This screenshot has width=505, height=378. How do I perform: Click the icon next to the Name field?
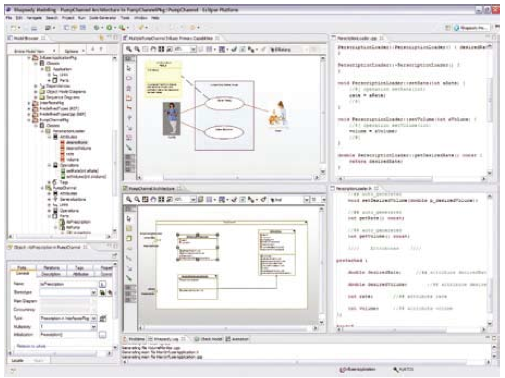102,284
